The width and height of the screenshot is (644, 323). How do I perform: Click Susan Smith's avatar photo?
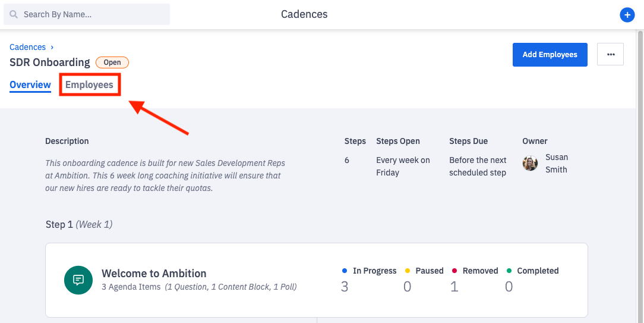click(530, 164)
